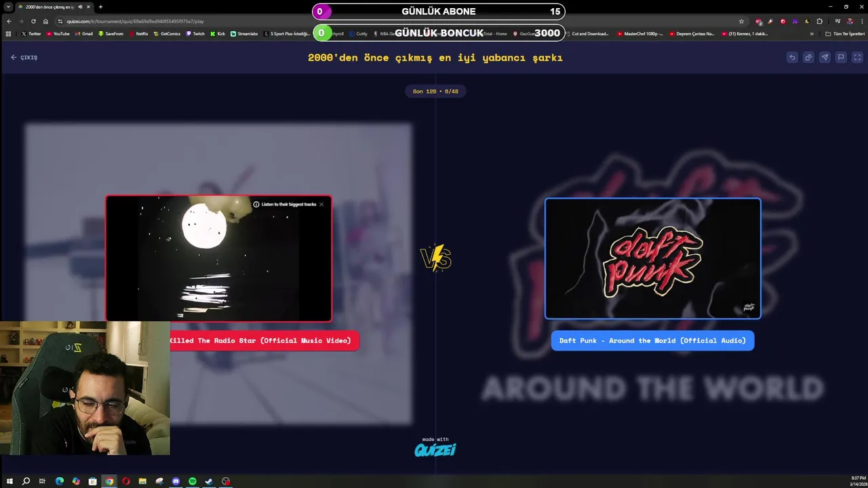Click the paper plane share icon
The image size is (868, 488).
825,58
